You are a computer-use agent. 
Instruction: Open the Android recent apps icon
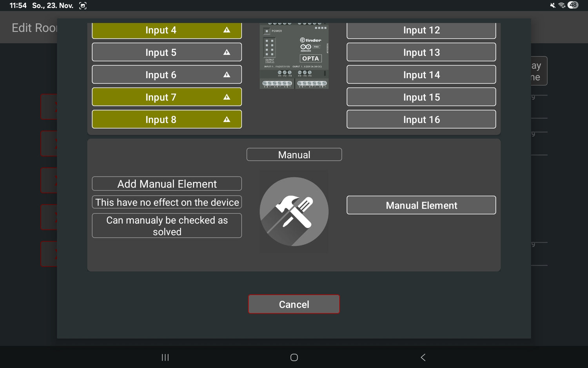pos(165,357)
